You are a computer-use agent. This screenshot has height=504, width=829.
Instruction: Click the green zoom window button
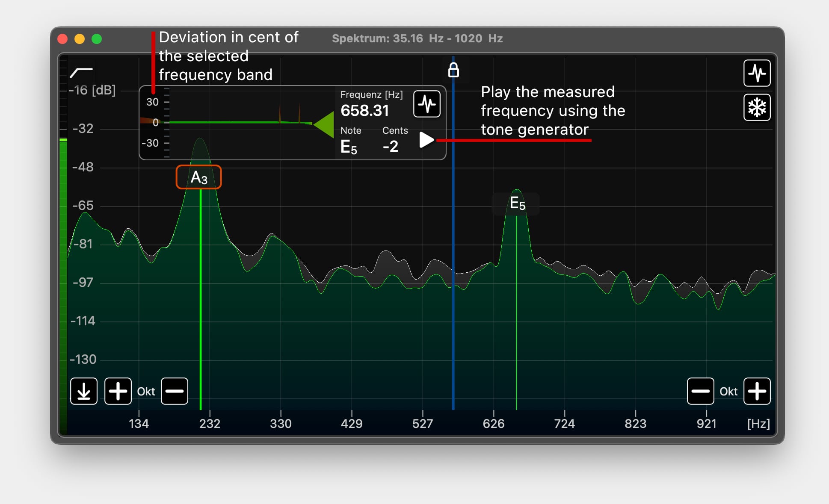(x=97, y=39)
